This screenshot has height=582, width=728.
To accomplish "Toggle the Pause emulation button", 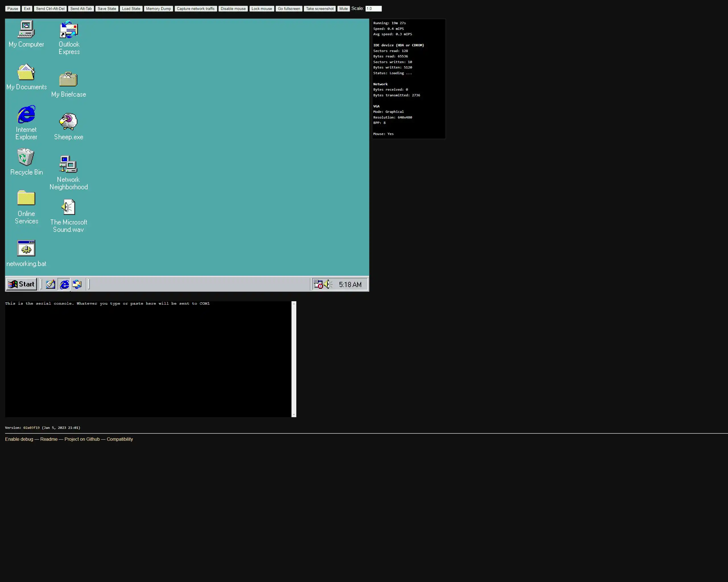I will pyautogui.click(x=13, y=9).
